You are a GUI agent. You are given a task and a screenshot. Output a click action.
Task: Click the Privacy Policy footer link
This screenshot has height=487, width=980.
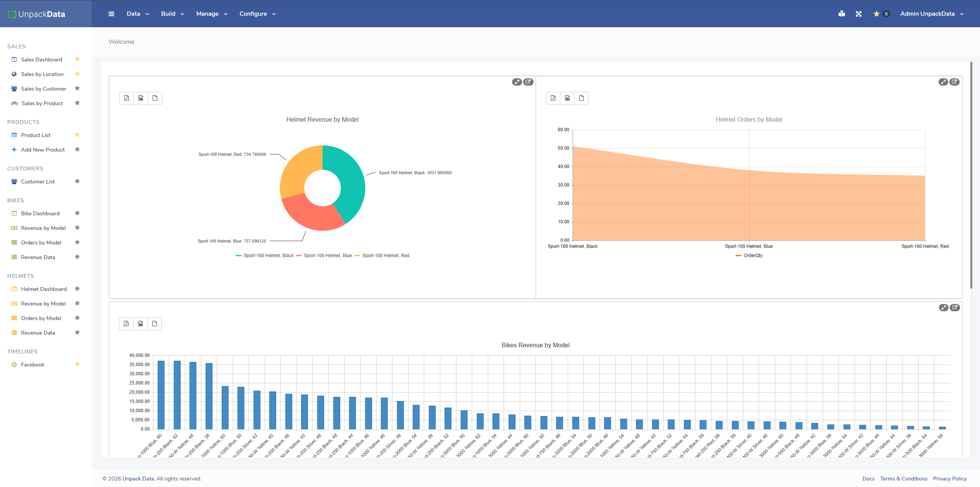[949, 479]
